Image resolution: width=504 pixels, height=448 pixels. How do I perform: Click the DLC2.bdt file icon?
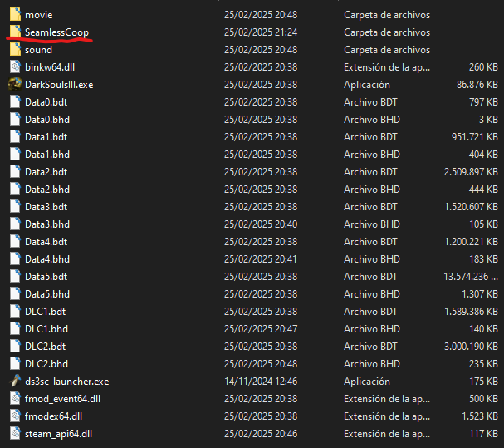[x=15, y=347]
